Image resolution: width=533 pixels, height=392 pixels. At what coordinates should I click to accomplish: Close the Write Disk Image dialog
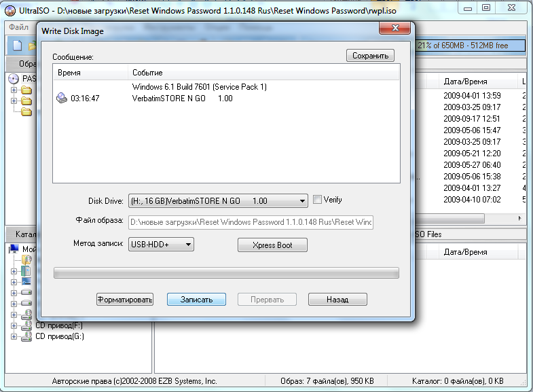(x=394, y=28)
